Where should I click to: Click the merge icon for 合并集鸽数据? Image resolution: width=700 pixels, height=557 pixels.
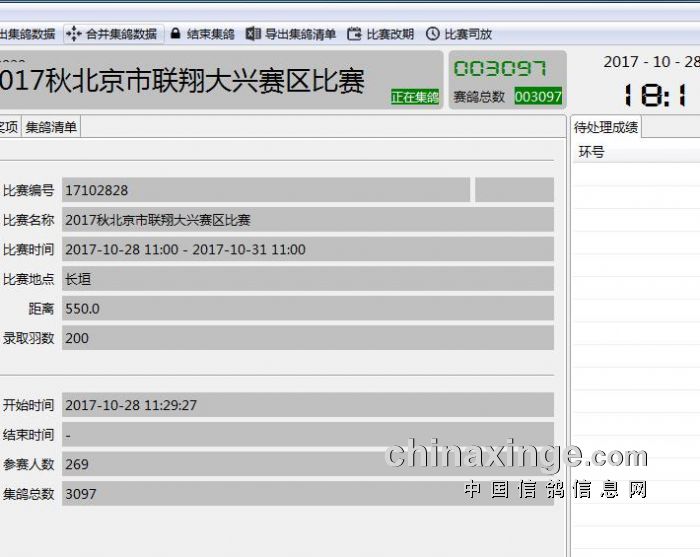point(74,34)
